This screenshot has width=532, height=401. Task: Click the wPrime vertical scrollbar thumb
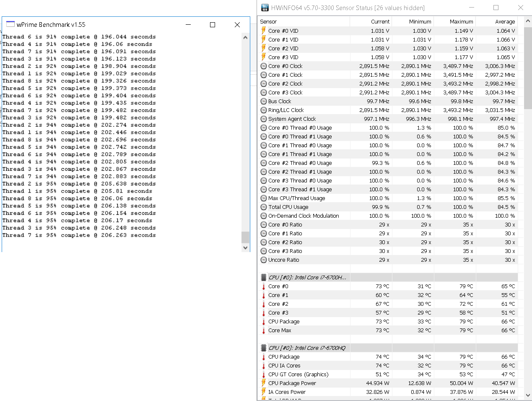coord(246,237)
